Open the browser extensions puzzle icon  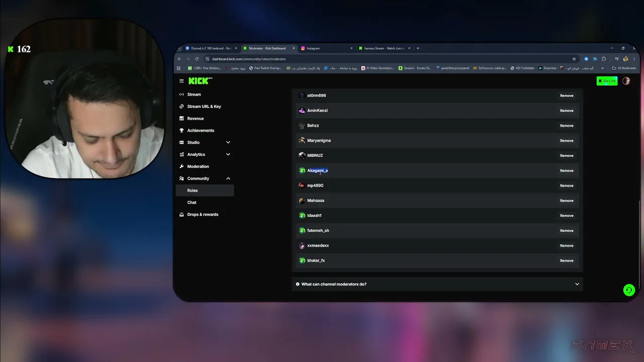[x=604, y=59]
